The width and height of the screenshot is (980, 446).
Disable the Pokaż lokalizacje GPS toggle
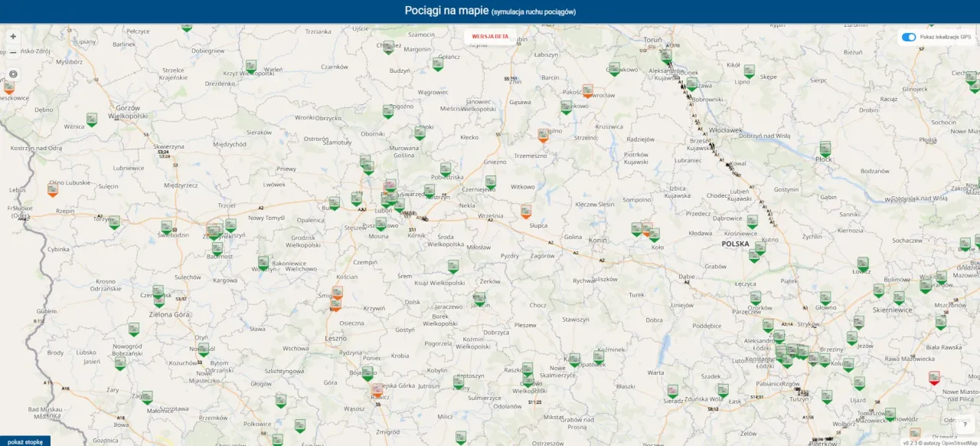pyautogui.click(x=908, y=37)
